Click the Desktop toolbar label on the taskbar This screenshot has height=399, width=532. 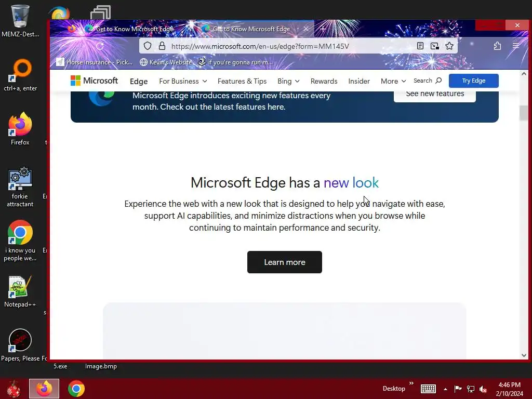(x=394, y=389)
